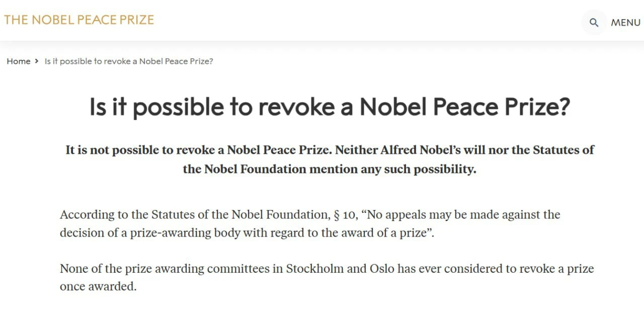Click the breadcrumb chevron separator after Home

[37, 61]
